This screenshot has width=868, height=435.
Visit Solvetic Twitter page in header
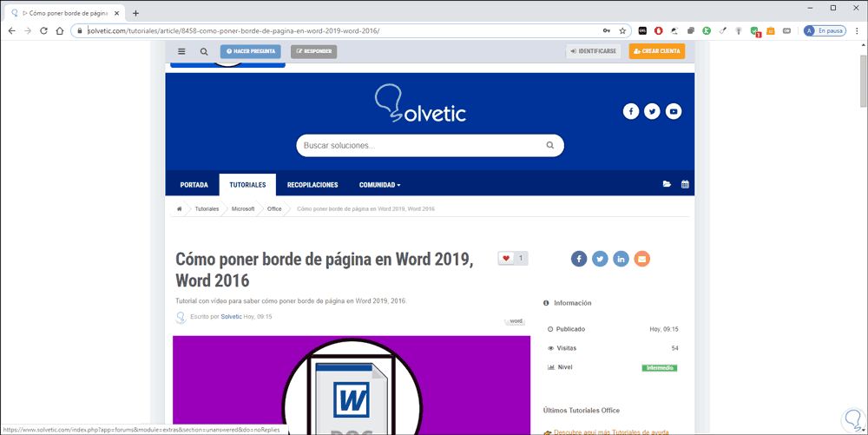pyautogui.click(x=652, y=111)
